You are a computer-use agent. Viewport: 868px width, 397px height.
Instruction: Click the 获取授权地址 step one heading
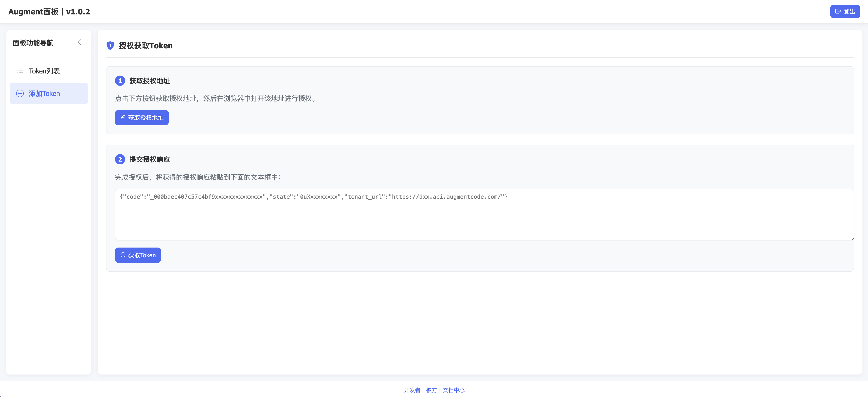click(x=150, y=81)
